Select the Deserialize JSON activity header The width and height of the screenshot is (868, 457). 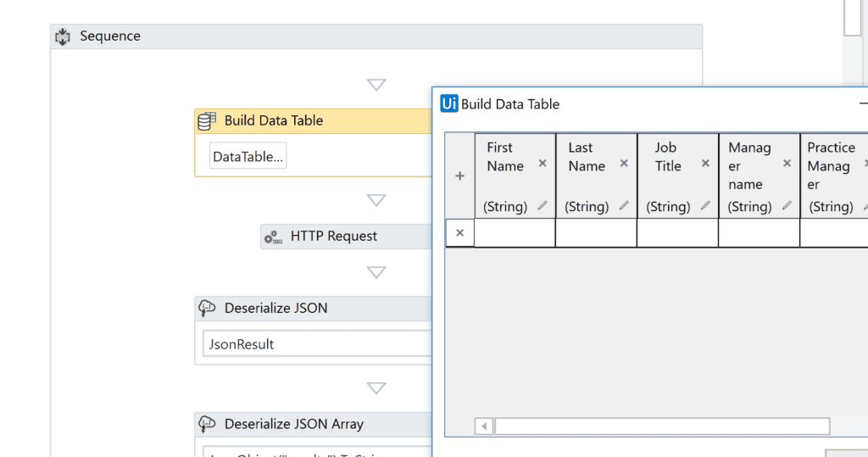[313, 309]
